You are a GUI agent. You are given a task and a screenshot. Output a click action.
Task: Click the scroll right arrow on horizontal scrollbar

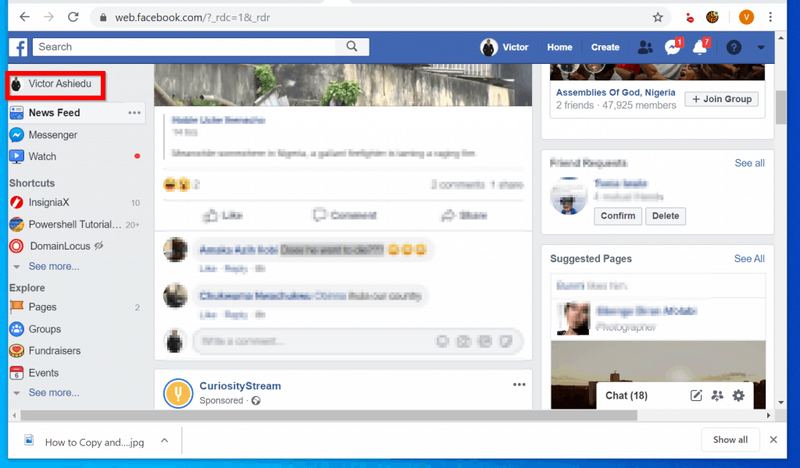click(x=769, y=415)
